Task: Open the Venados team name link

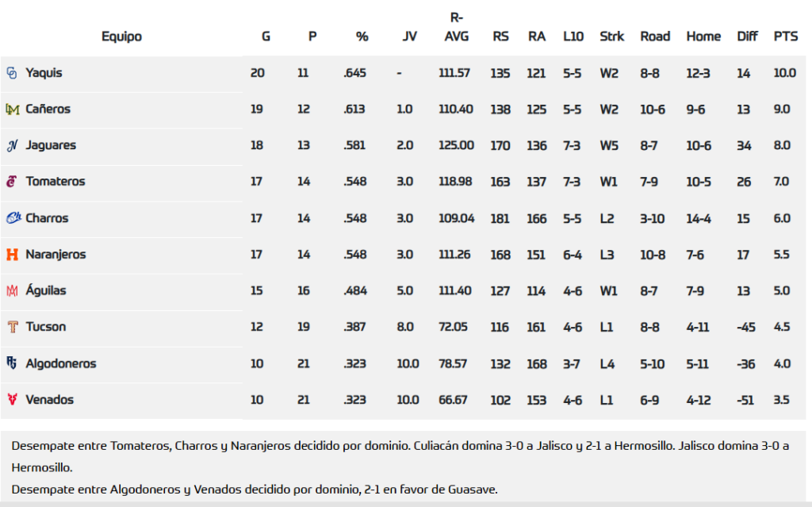Action: tap(49, 400)
